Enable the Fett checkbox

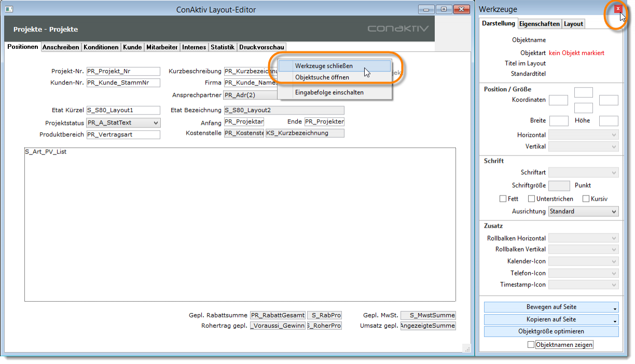coord(503,199)
